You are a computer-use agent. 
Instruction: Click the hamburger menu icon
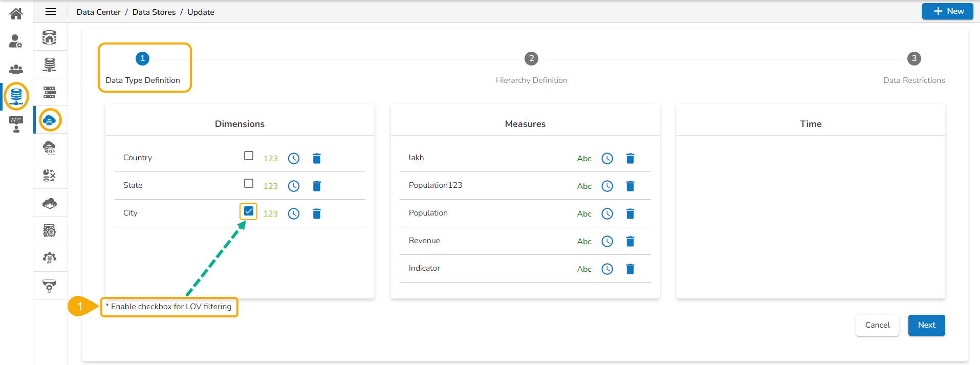pyautogui.click(x=51, y=12)
